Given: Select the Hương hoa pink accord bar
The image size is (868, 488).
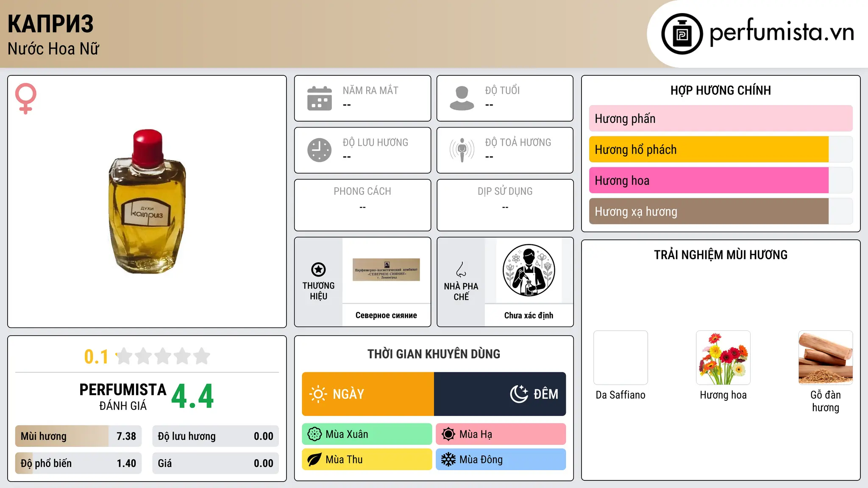Looking at the screenshot, I should pos(721,180).
